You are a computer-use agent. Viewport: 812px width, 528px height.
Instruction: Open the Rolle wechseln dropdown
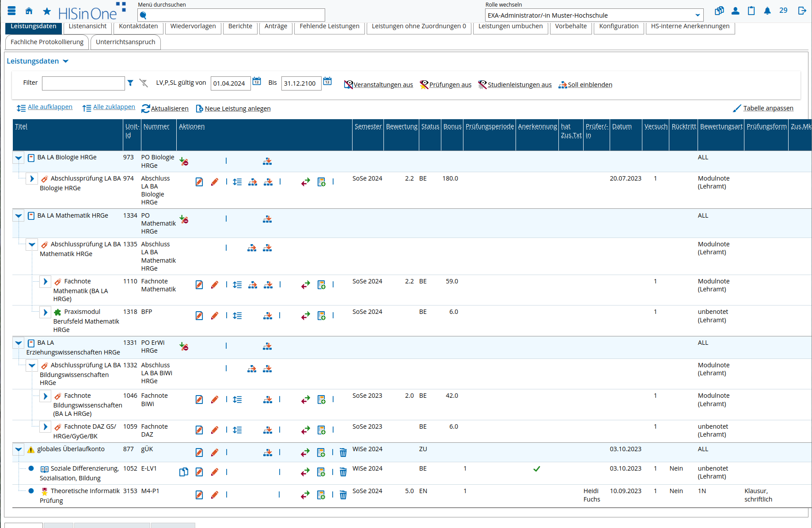click(x=594, y=15)
